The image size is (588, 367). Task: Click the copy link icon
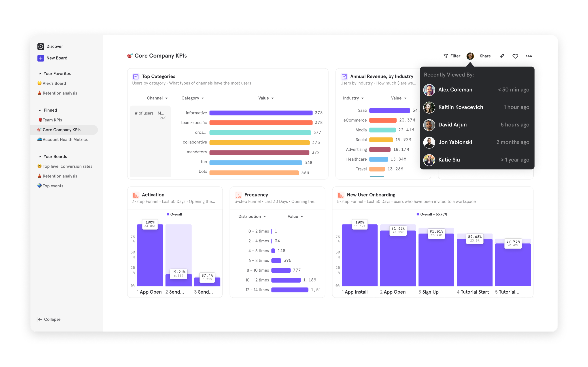[x=502, y=56]
